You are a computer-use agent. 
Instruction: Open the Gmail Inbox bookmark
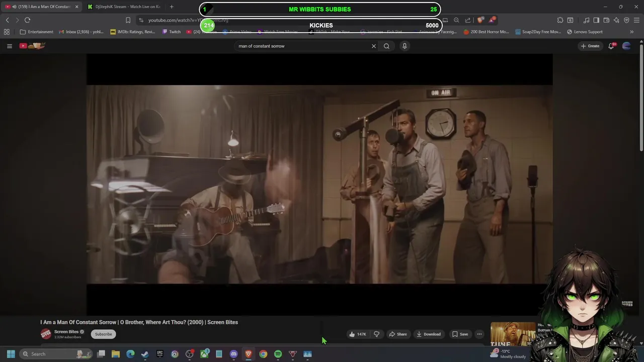(81, 32)
